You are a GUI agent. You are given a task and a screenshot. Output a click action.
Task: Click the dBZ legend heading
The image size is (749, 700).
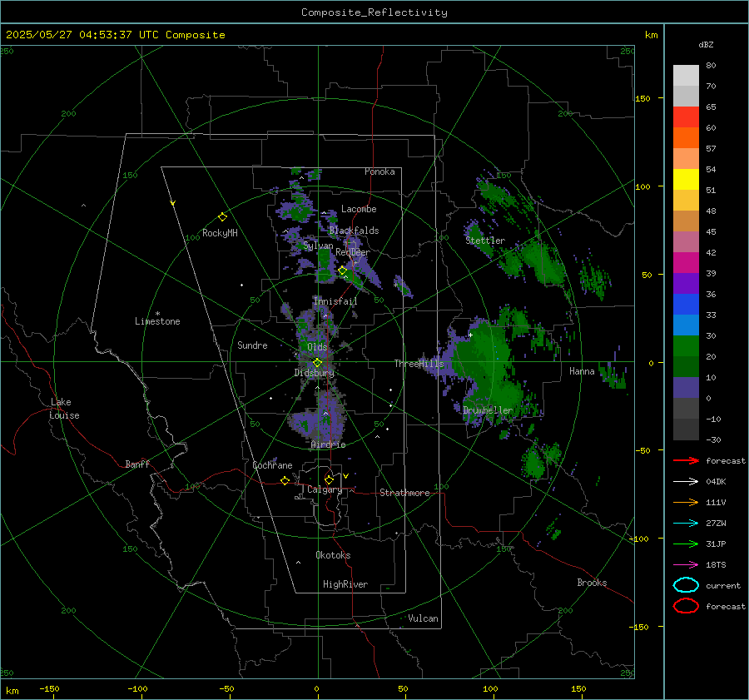[x=706, y=45]
